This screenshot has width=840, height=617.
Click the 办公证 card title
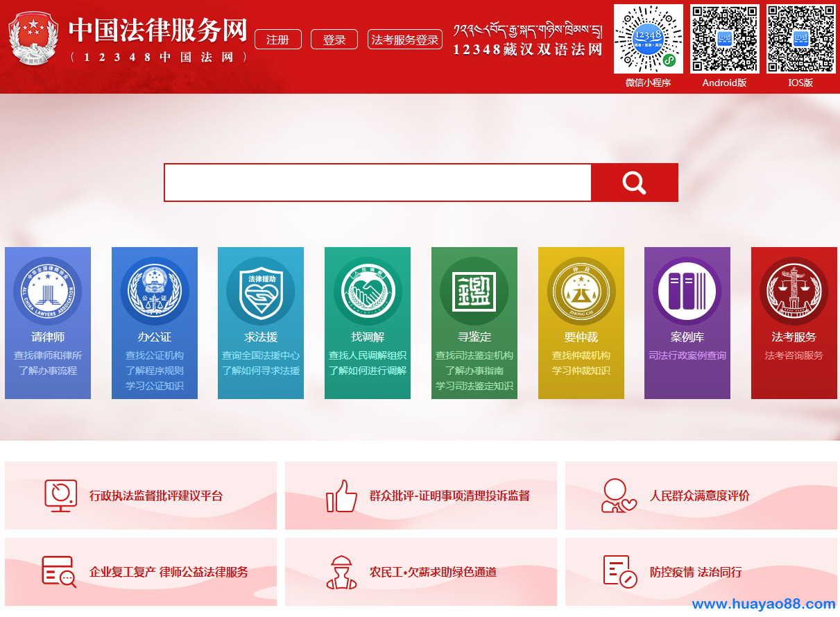[155, 337]
